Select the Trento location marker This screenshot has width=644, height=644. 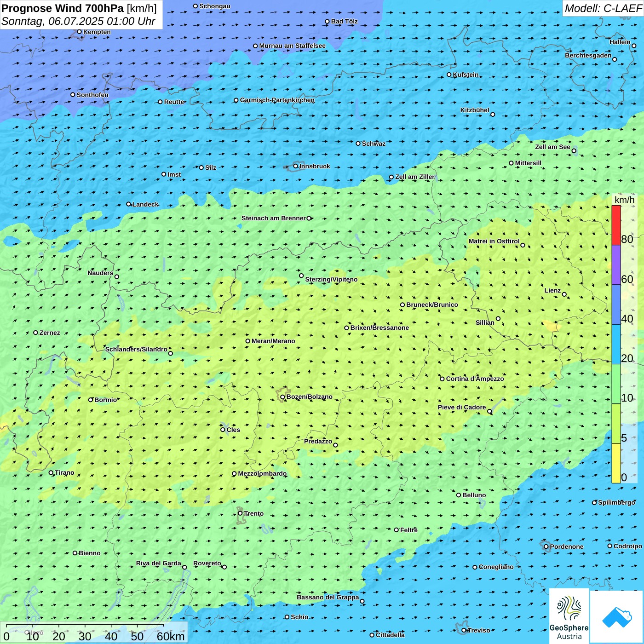240,513
